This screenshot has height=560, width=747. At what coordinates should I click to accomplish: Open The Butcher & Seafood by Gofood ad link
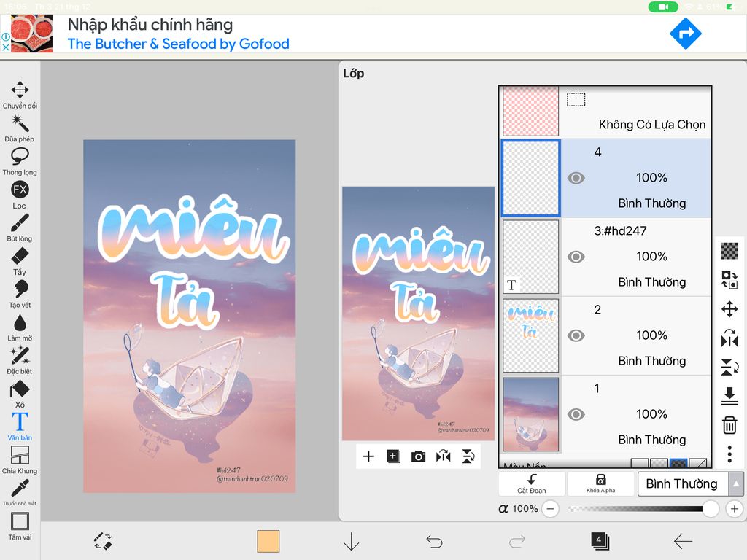tap(179, 44)
